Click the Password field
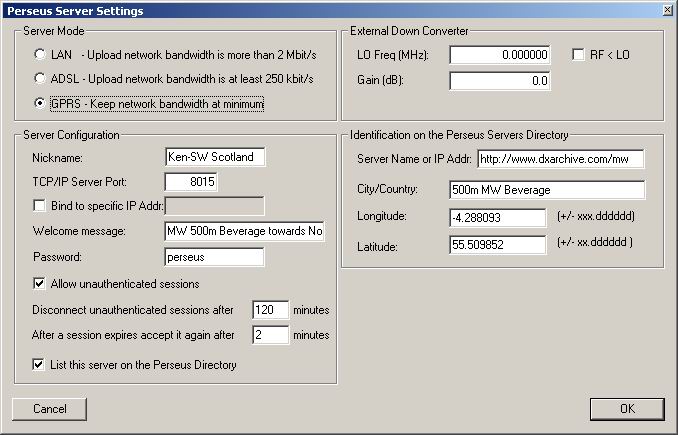678x435 pixels. point(214,257)
